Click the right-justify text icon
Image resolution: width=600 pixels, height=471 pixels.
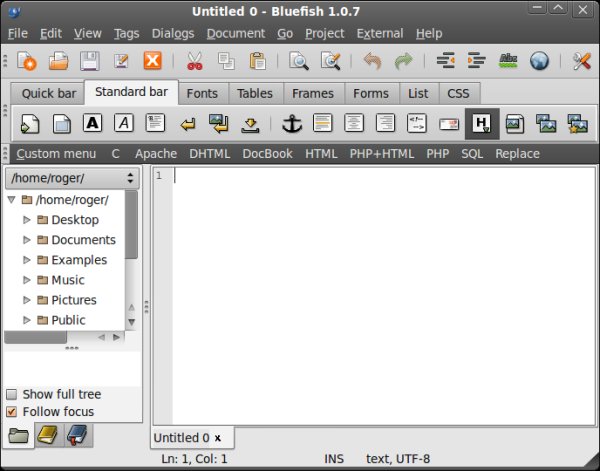pos(385,124)
